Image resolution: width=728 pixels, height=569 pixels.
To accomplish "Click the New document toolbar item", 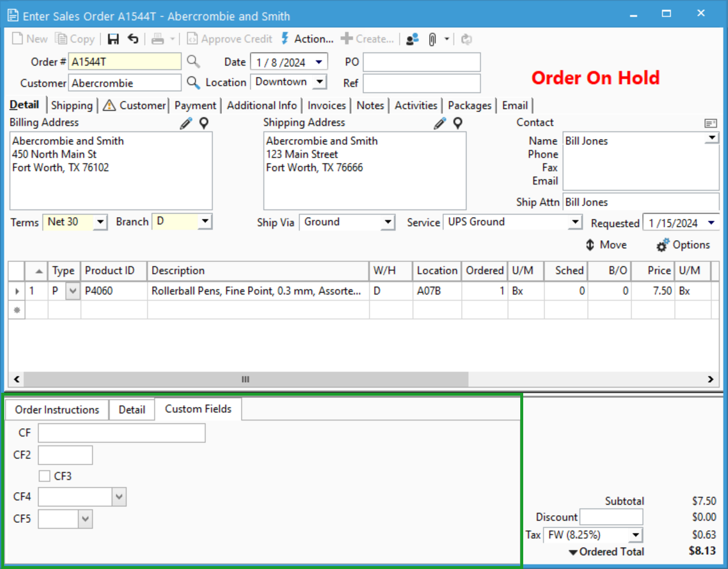I will coord(30,39).
